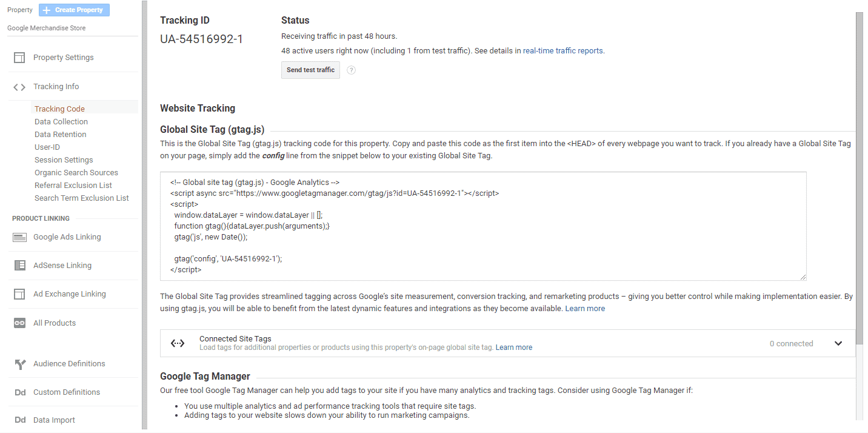868x433 pixels.
Task: Click the AdSense Linking icon
Action: point(19,266)
